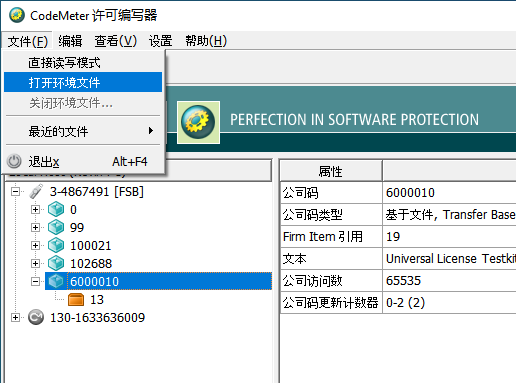Screen dimensions: 516x383
Task: Click the Firm Item 引用 value 19
Action: tap(449, 237)
